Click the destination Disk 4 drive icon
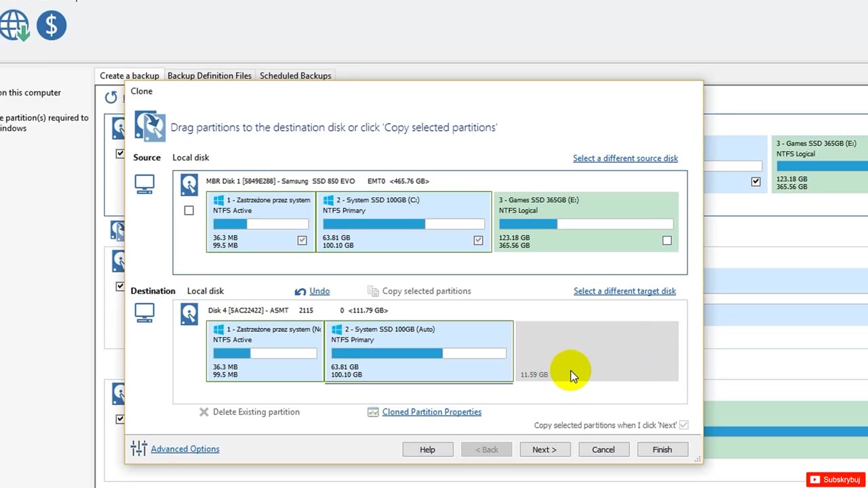The image size is (868, 488). [x=189, y=314]
